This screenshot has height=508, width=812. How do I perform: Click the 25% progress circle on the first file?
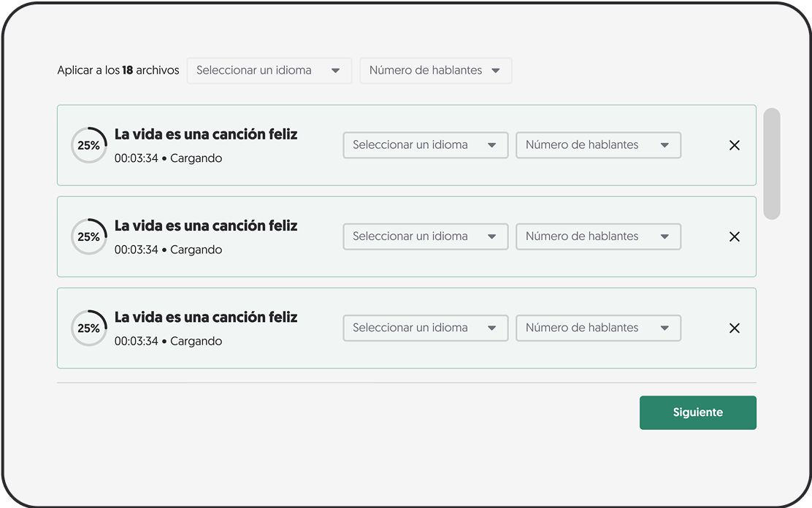[88, 145]
